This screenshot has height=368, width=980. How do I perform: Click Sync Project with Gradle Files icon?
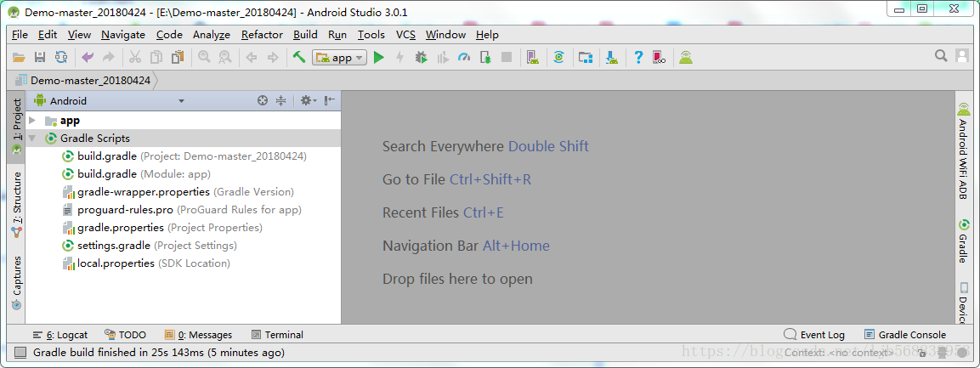click(x=558, y=58)
